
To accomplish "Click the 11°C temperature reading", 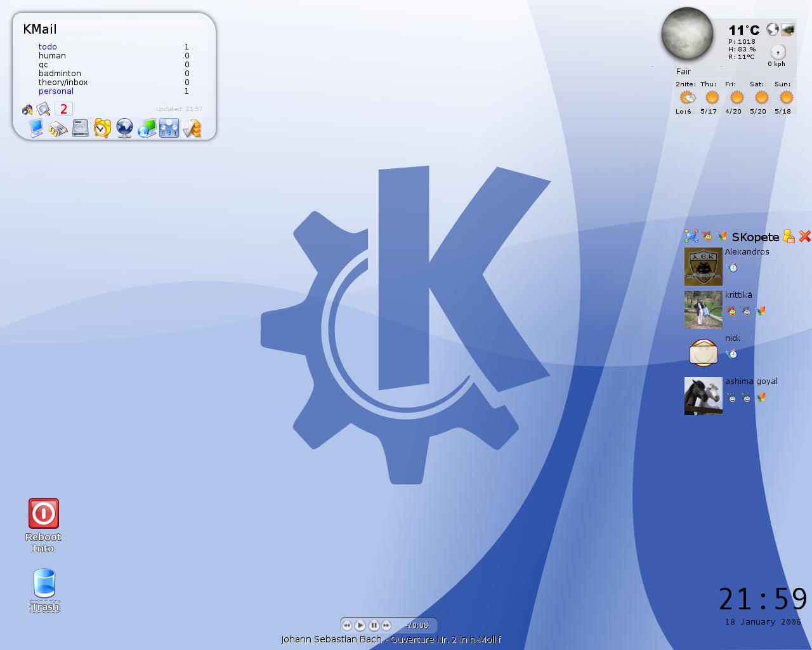I will pos(744,30).
